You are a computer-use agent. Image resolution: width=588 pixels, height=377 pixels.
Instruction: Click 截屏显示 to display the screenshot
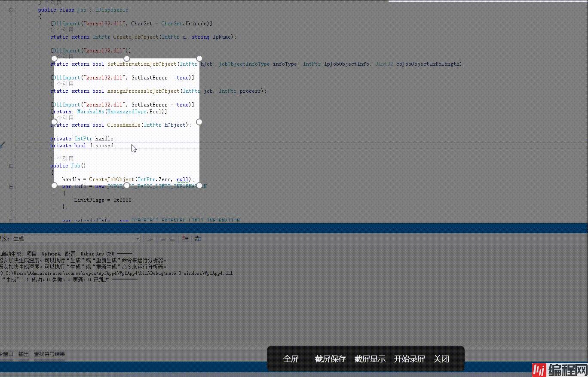click(370, 359)
